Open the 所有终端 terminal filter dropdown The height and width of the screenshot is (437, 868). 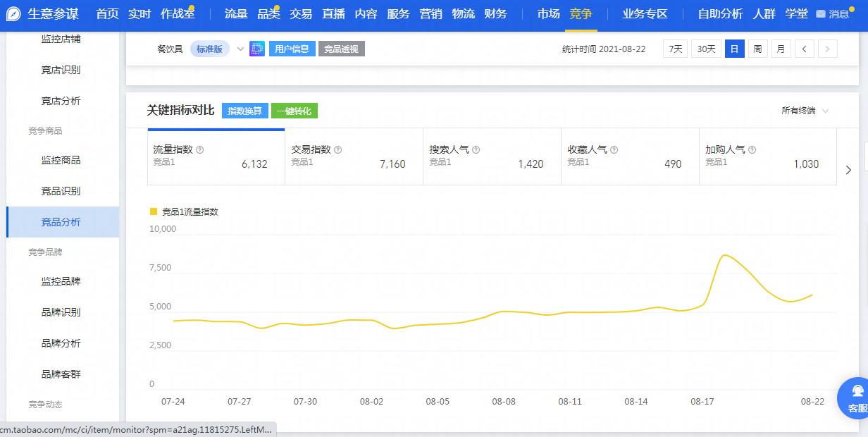click(x=804, y=111)
